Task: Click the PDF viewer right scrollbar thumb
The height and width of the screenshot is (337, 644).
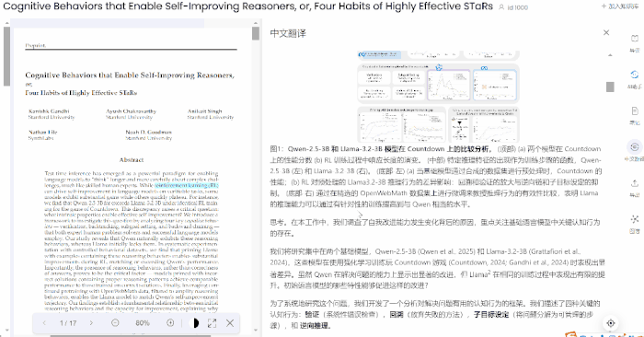Action: tap(256, 33)
